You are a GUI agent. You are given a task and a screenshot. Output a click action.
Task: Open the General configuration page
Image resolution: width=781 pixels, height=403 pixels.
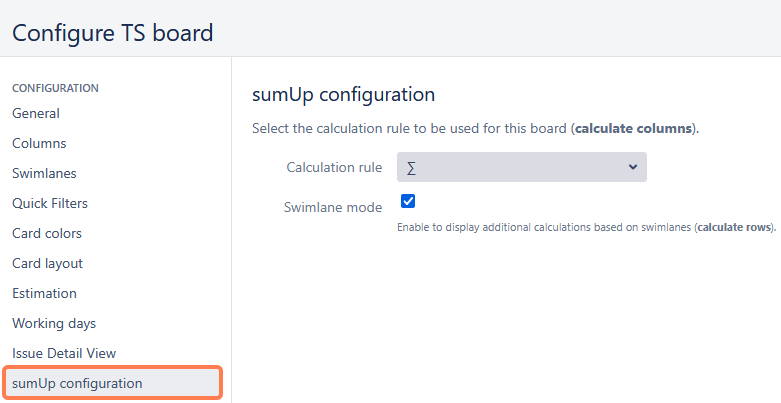click(36, 113)
